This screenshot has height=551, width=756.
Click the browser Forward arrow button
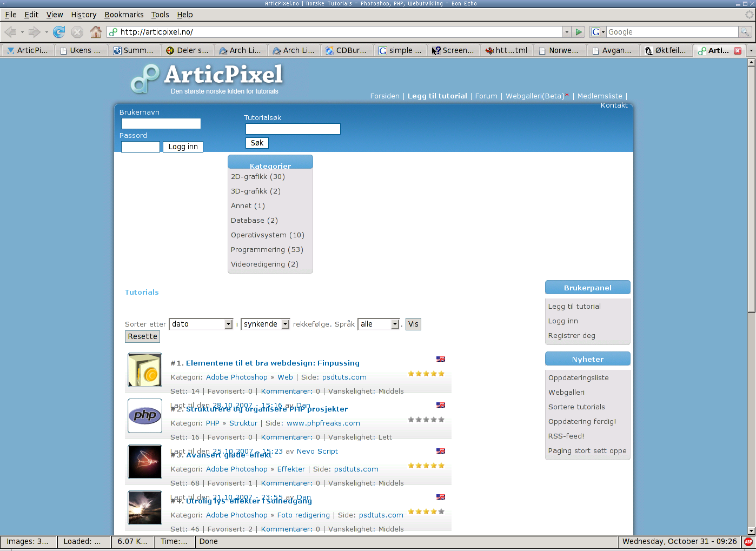pos(34,32)
